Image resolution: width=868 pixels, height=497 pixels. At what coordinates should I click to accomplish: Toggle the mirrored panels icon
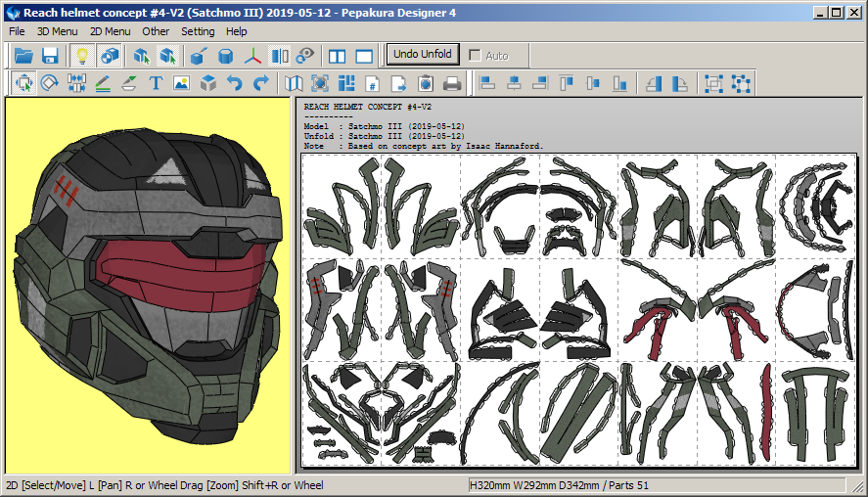click(280, 56)
